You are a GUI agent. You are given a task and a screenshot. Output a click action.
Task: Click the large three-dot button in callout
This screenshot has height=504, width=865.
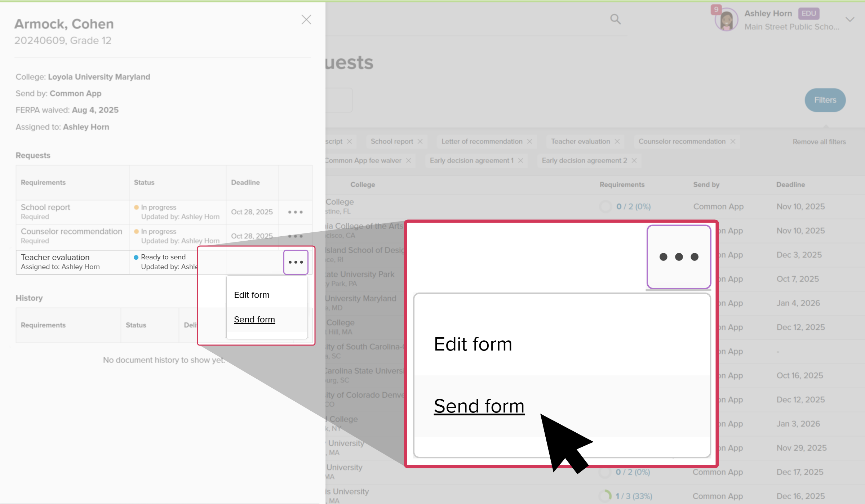click(678, 257)
